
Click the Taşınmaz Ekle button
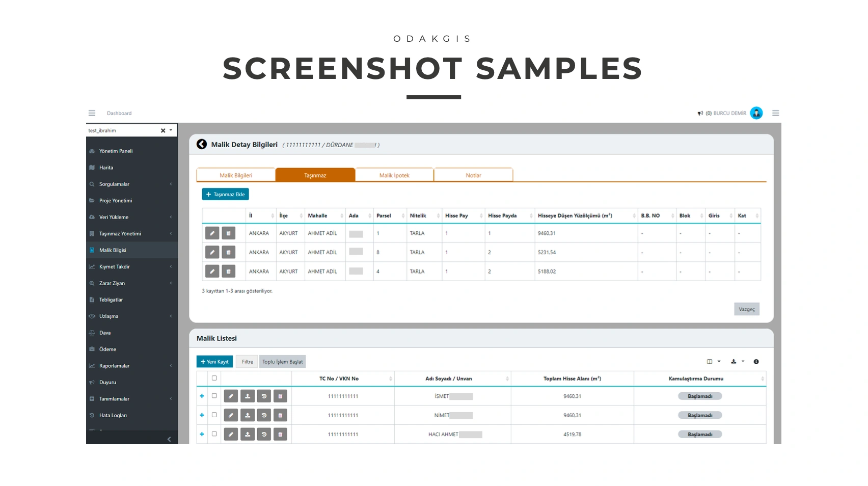click(x=225, y=194)
